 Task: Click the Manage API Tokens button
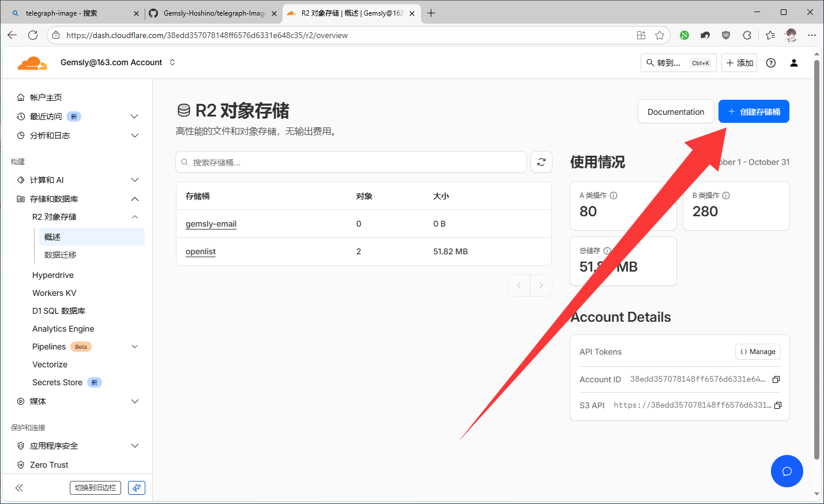758,352
